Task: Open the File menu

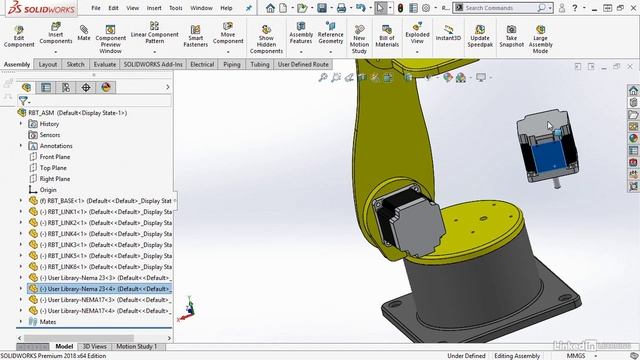Action: 96,8
